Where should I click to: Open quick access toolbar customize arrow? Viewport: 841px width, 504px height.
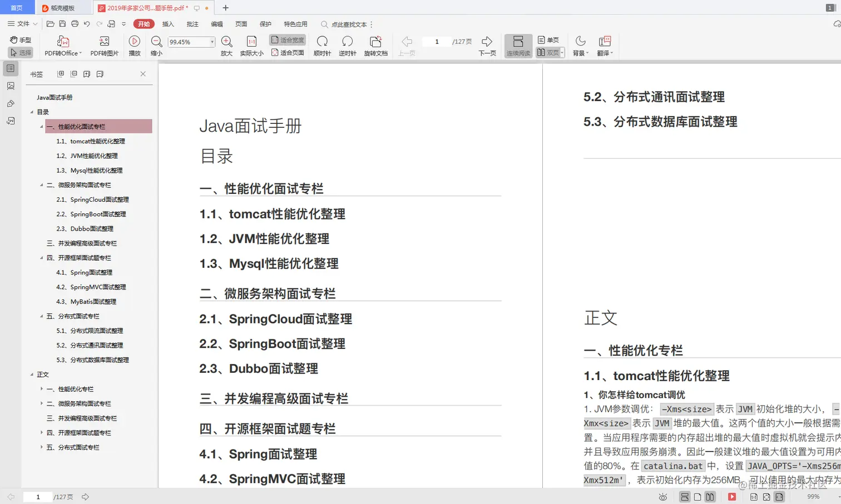[123, 24]
